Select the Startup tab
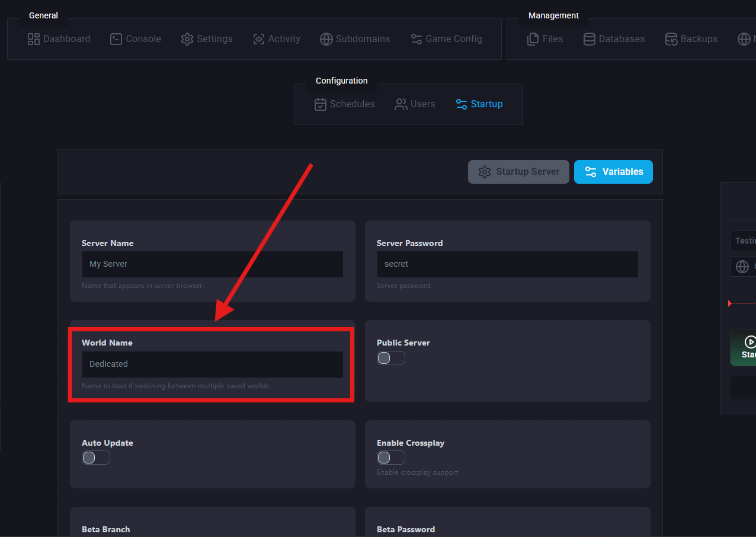 [479, 104]
